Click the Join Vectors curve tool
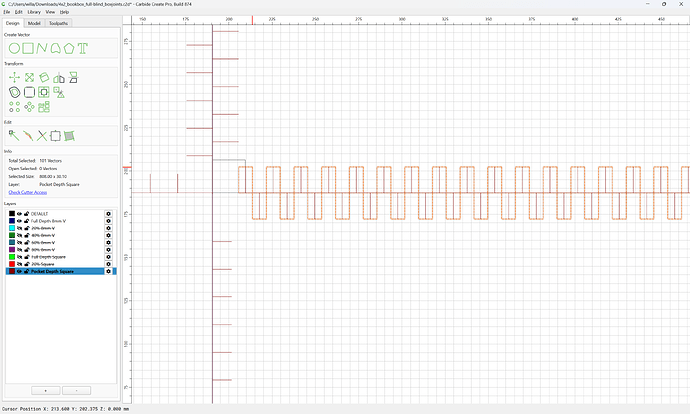Viewport: 690px width, 414px height. tap(28, 136)
